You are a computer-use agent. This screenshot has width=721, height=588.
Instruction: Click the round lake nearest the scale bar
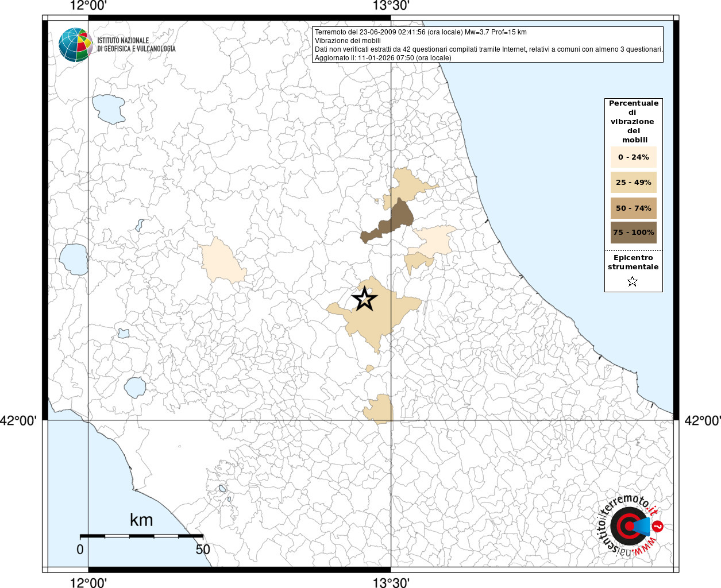point(136,388)
